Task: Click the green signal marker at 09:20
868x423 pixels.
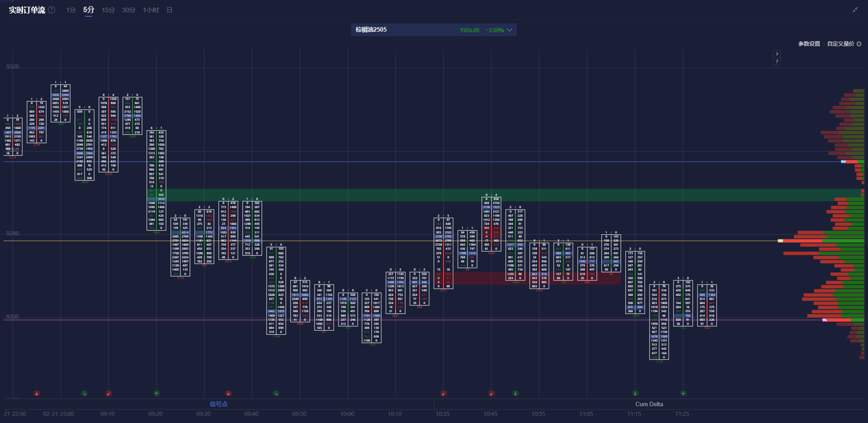Action: coord(156,394)
